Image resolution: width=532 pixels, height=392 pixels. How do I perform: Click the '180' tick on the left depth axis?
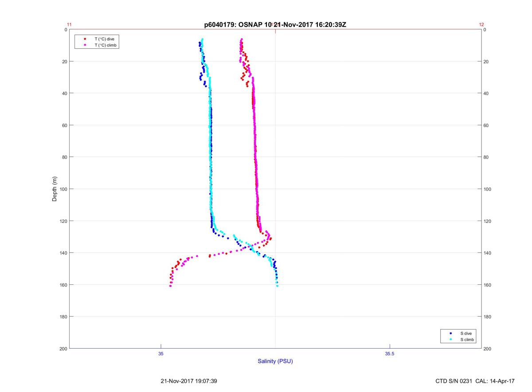click(x=63, y=317)
